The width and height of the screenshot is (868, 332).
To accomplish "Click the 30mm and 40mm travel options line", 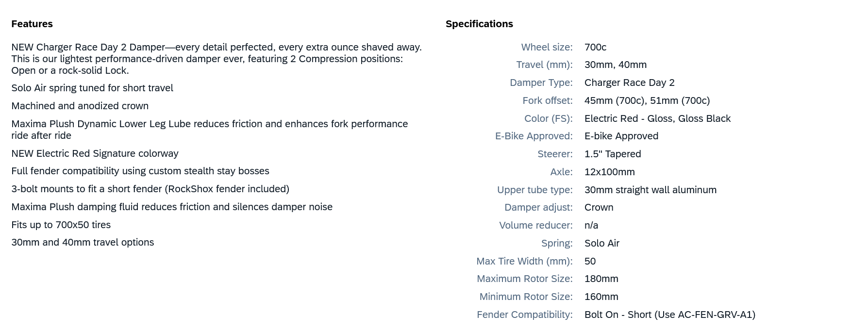I will 83,242.
